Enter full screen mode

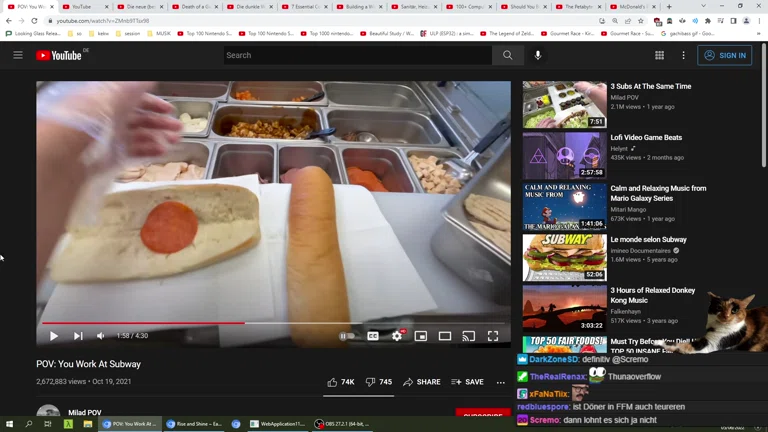(493, 336)
